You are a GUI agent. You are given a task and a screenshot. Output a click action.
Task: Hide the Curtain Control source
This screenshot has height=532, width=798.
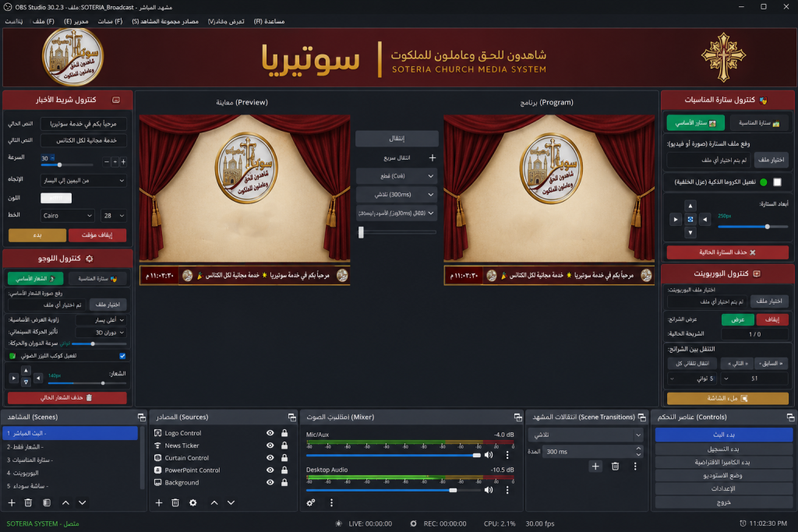[270, 458]
